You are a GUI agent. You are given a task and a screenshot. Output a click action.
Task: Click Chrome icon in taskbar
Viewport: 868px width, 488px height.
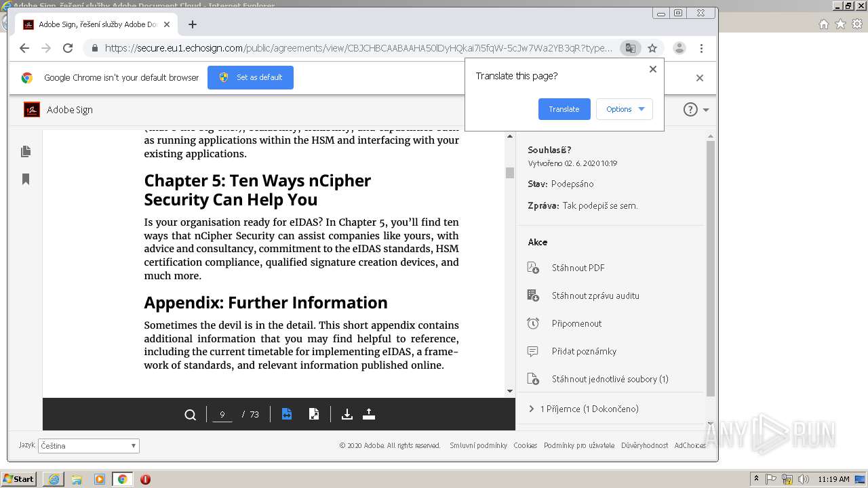click(x=122, y=479)
